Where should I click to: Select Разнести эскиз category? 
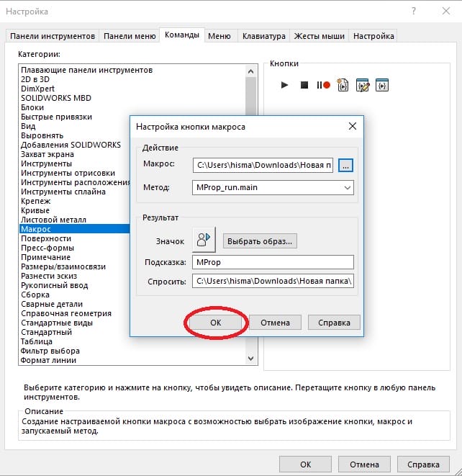(49, 277)
